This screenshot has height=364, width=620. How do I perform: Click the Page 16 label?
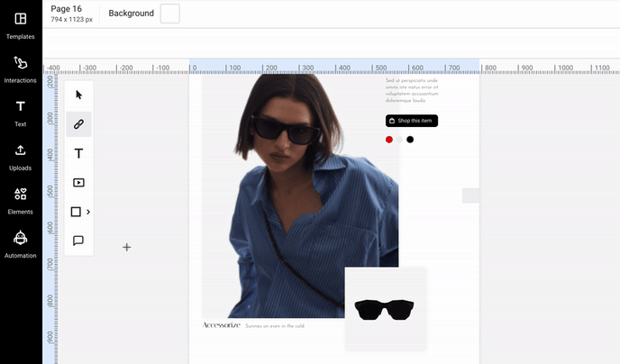coord(66,9)
